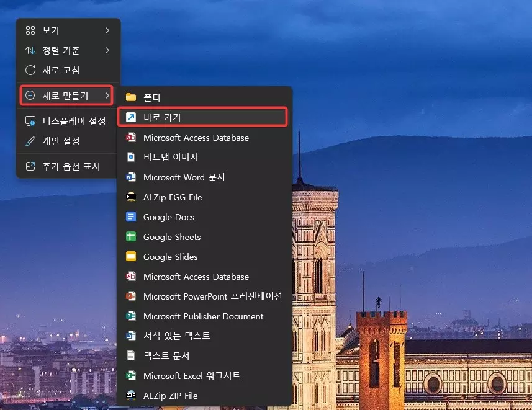532x410 pixels.
Task: Expand the 정렬 기준 submenu arrow
Action: click(x=107, y=50)
